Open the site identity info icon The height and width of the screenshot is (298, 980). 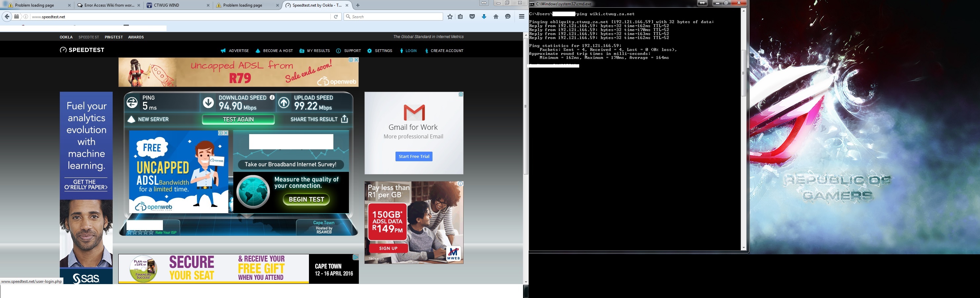[x=26, y=17]
